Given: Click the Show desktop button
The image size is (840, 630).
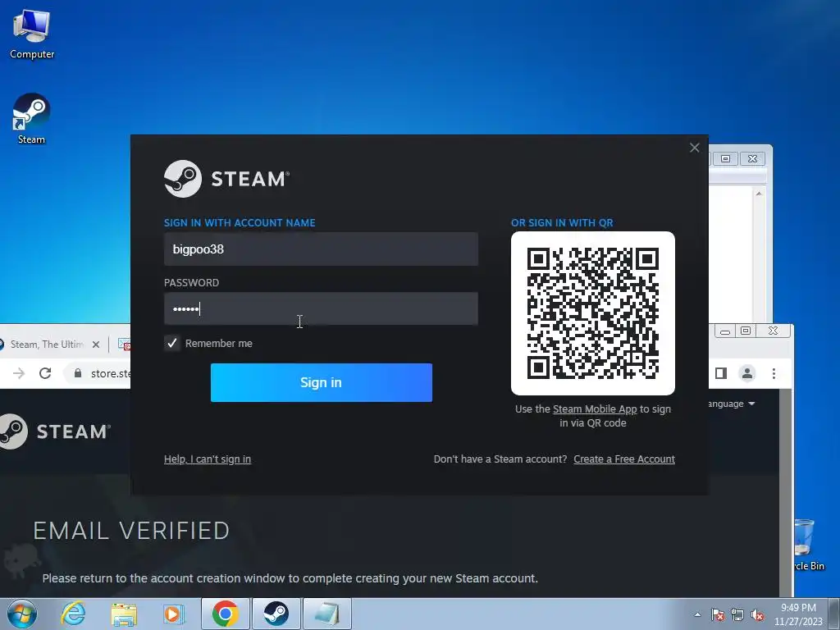Looking at the screenshot, I should pos(834,614).
